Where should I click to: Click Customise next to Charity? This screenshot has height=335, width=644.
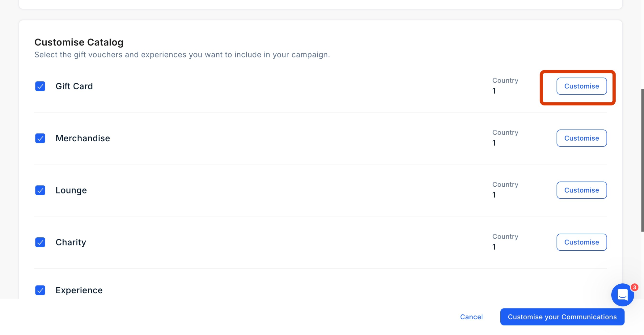[x=581, y=242]
